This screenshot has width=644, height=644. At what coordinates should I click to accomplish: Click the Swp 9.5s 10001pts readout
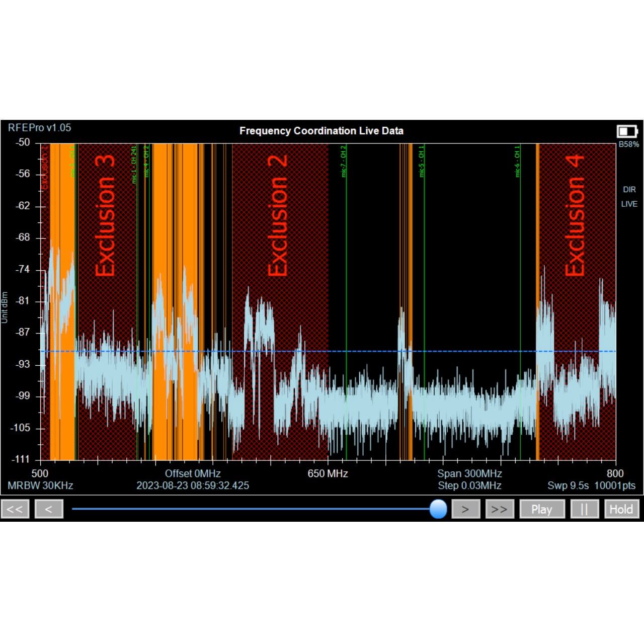[x=591, y=486]
